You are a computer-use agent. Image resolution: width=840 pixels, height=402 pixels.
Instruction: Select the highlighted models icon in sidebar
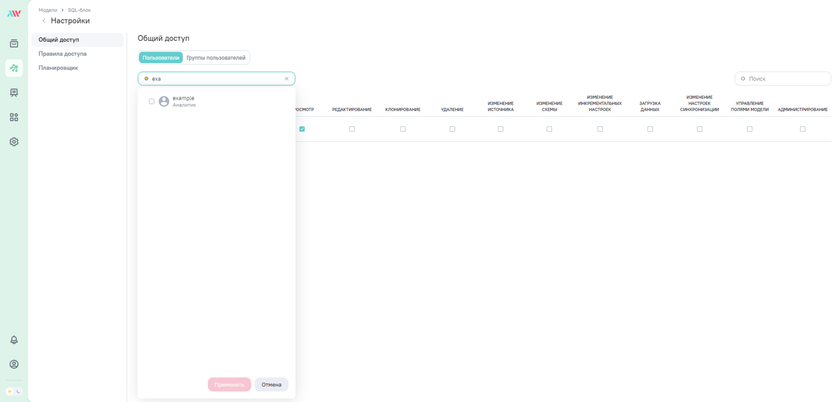(14, 68)
